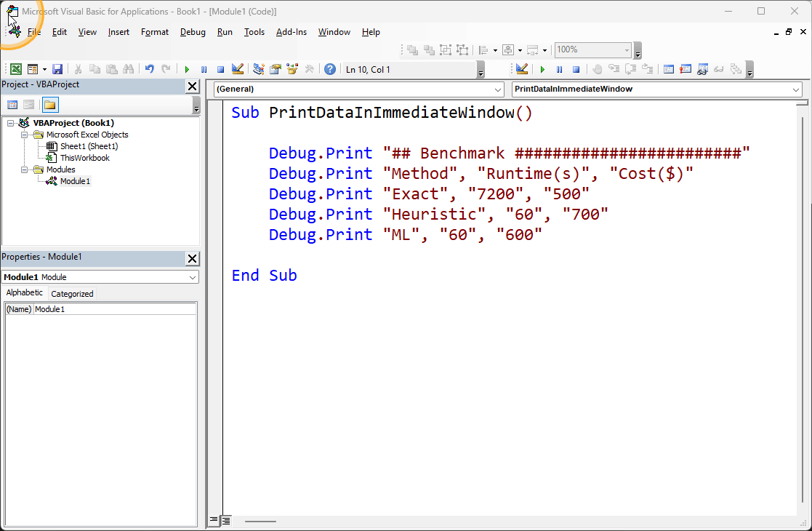Open the Align options dropdown arrow

(495, 50)
